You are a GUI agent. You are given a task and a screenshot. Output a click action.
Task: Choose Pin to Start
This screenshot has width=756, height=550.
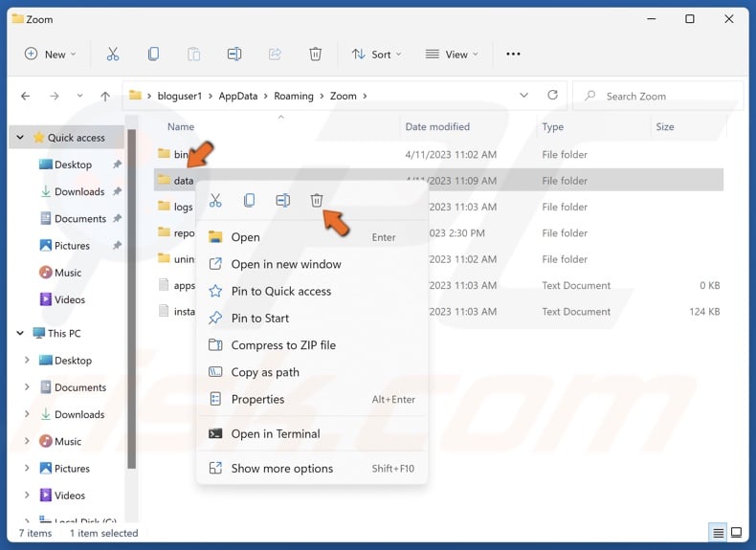pyautogui.click(x=312, y=319)
